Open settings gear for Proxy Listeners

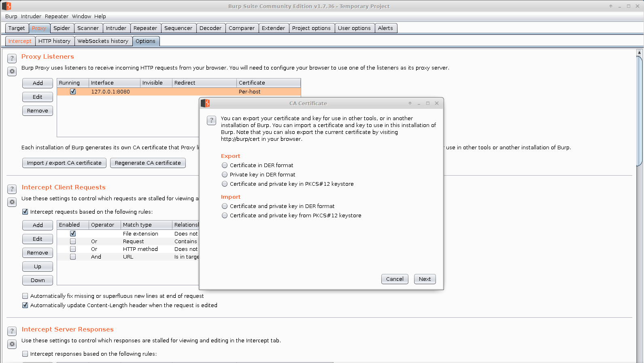coord(12,71)
